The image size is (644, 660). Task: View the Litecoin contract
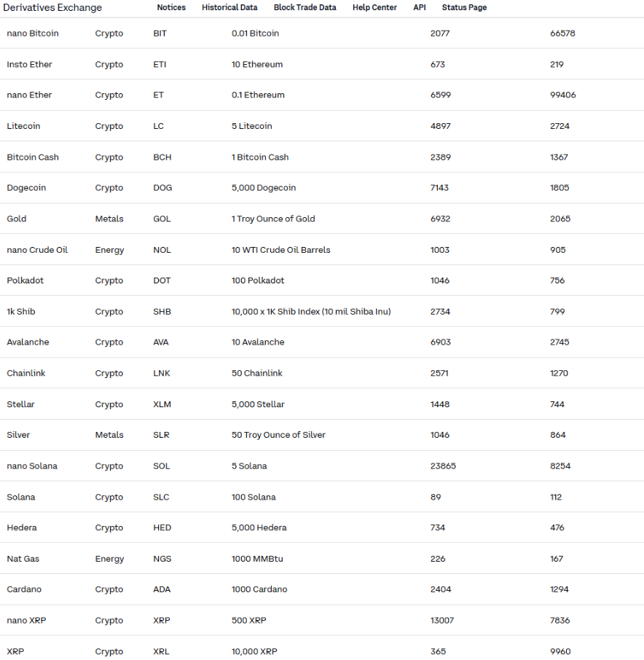[25, 125]
